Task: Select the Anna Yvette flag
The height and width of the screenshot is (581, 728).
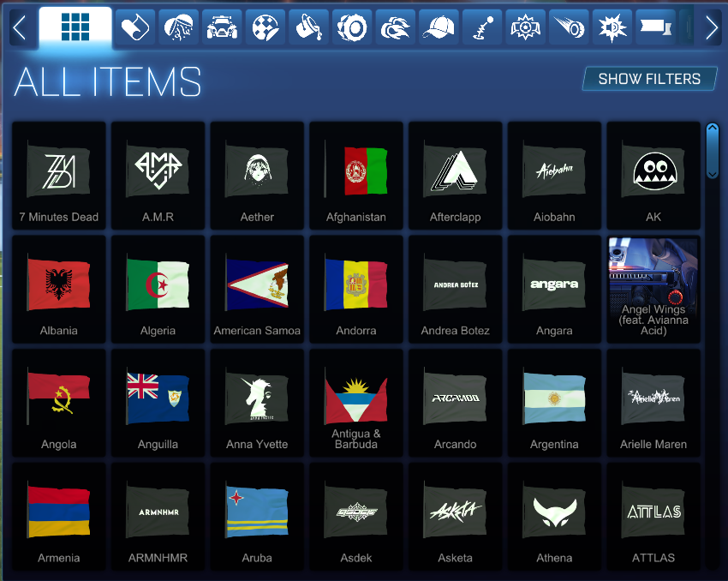Action: (x=257, y=403)
